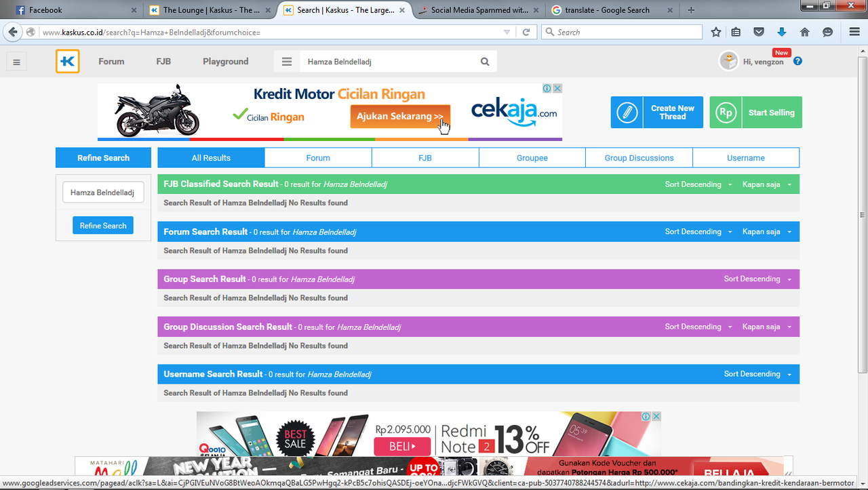Close the Redmi Note ad with X icon
The width and height of the screenshot is (868, 490).
click(x=656, y=417)
